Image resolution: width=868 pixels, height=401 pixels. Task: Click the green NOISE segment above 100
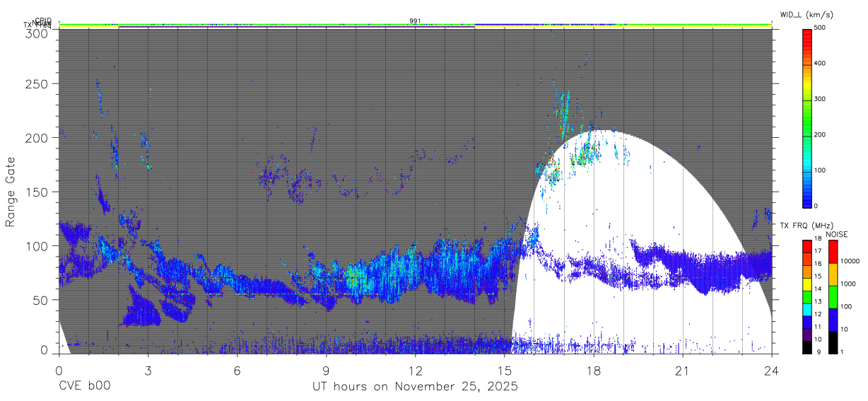833,296
